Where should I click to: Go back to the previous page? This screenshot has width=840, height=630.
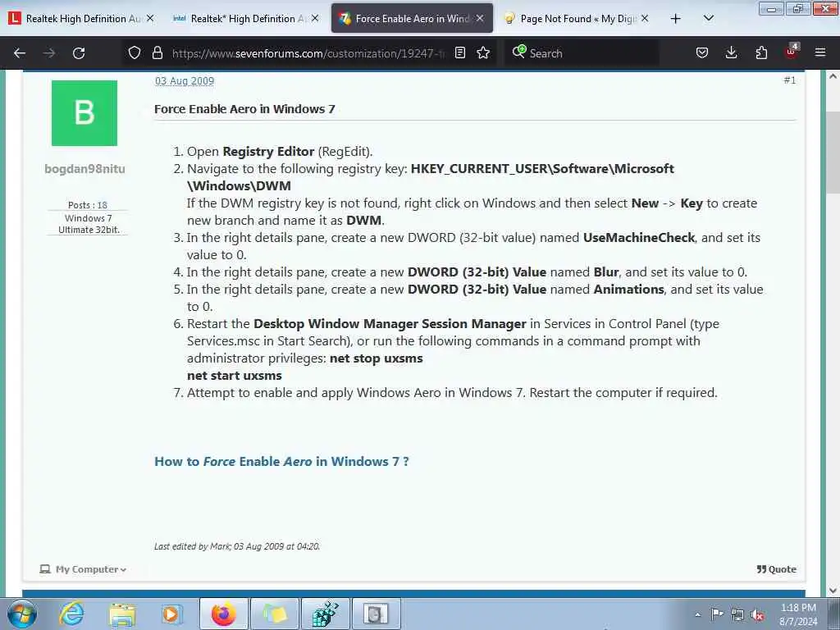tap(20, 53)
